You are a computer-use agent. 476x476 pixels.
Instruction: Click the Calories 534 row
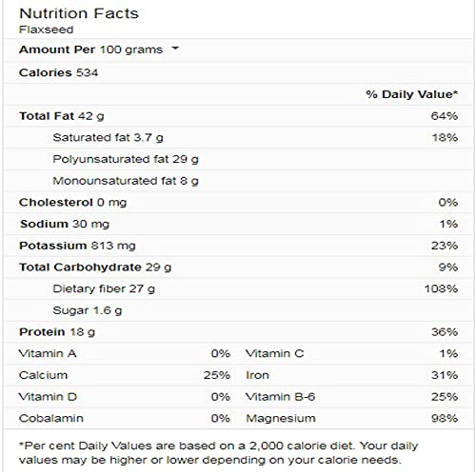pyautogui.click(x=238, y=72)
